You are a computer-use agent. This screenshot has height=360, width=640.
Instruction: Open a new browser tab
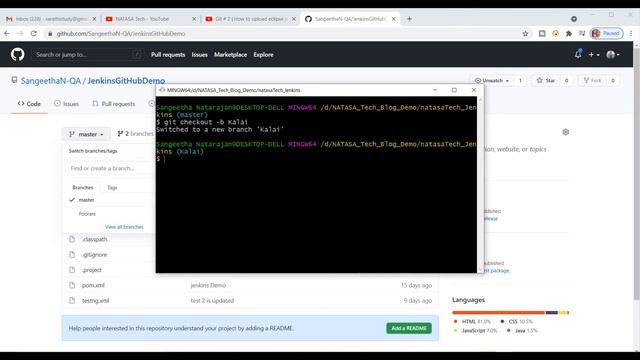tap(409, 19)
